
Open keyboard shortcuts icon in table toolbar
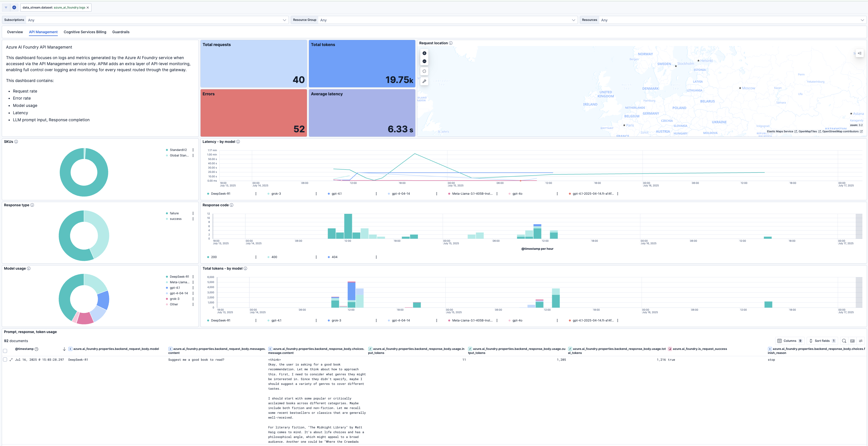point(852,341)
